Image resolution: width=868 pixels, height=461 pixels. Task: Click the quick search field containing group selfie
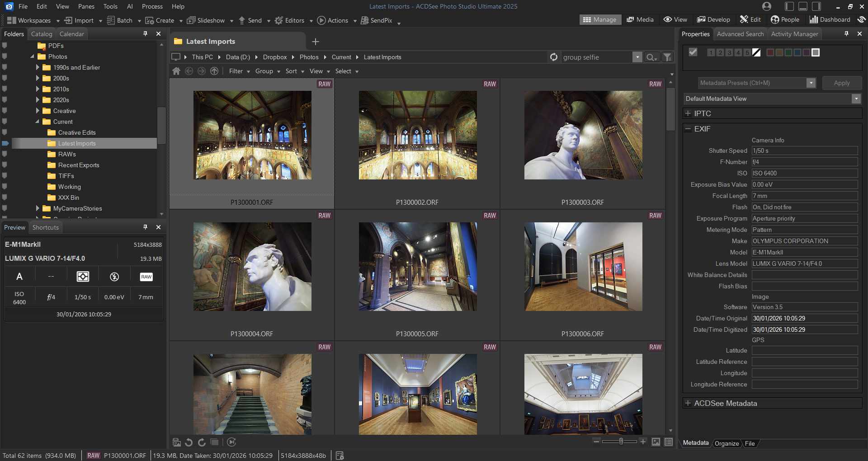pyautogui.click(x=596, y=57)
